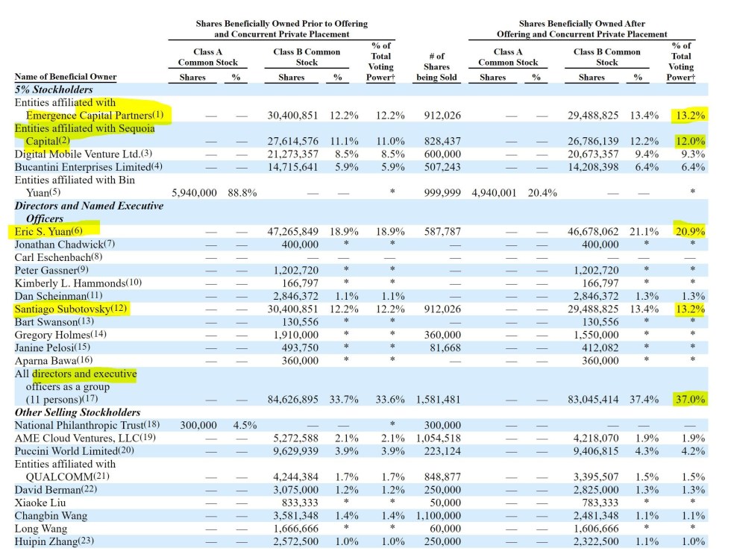The height and width of the screenshot is (560, 731).
Task: Click 'Carl Eschenbach(8)' name
Action: pyautogui.click(x=58, y=257)
